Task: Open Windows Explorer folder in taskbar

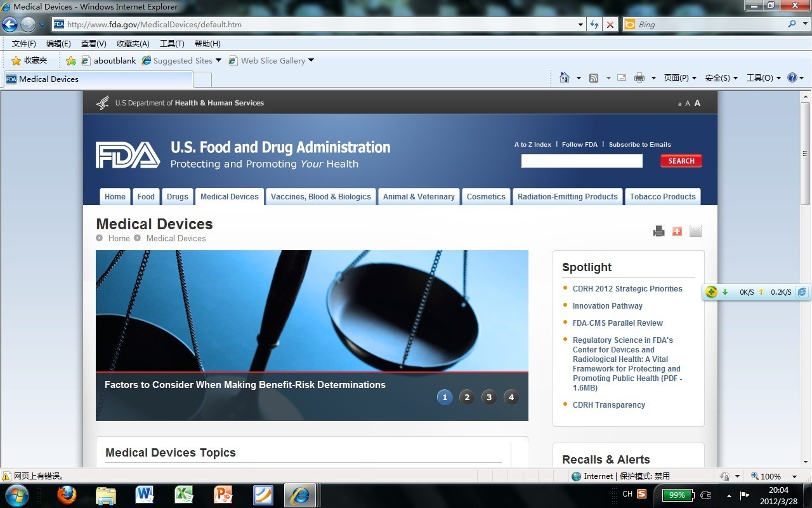Action: 106,495
